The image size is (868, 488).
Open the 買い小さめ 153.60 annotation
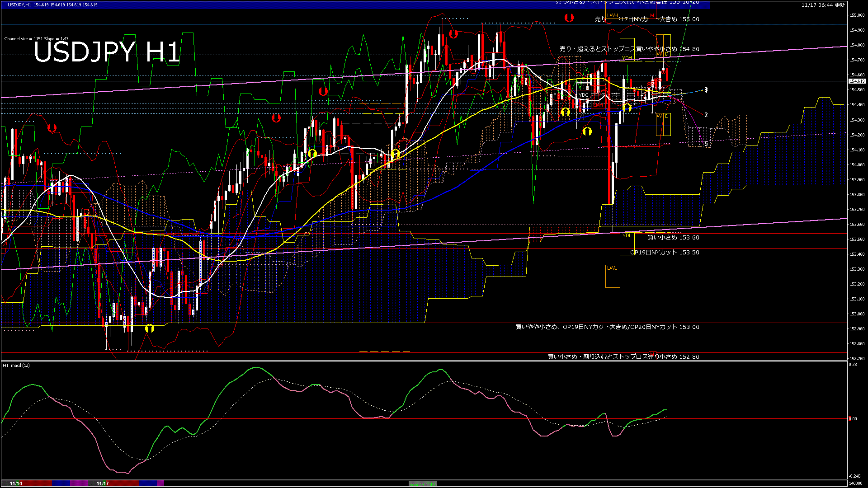pyautogui.click(x=672, y=237)
